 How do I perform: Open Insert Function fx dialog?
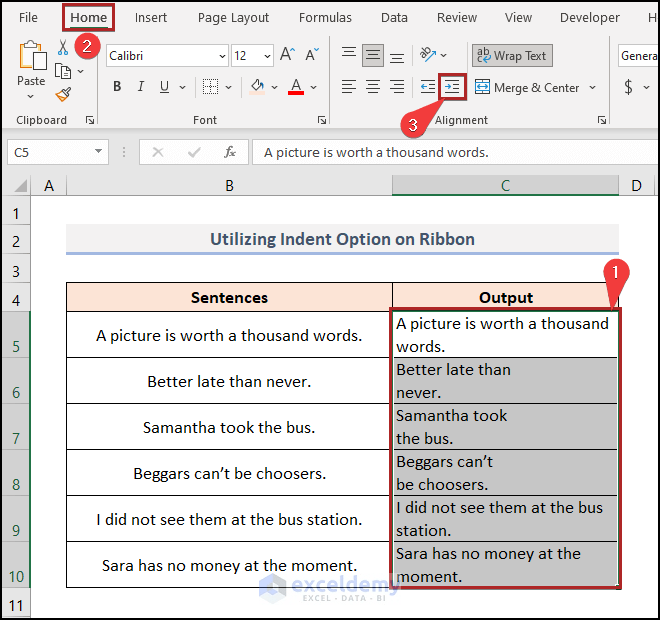pyautogui.click(x=230, y=152)
